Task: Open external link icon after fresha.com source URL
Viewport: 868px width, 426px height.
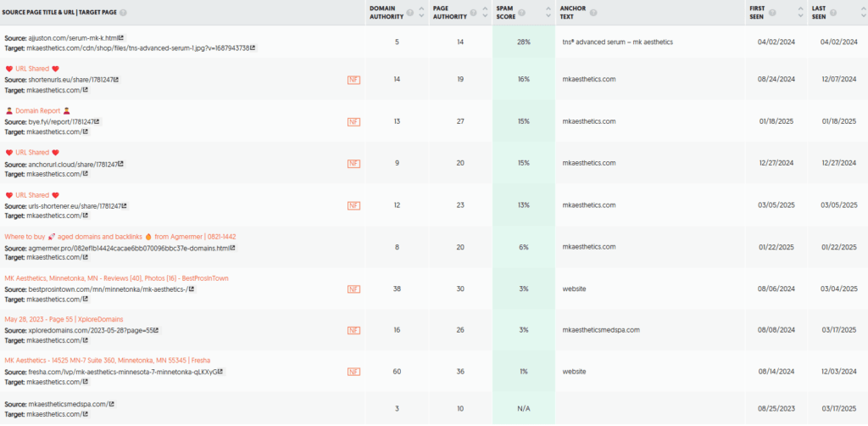Action: [x=221, y=372]
